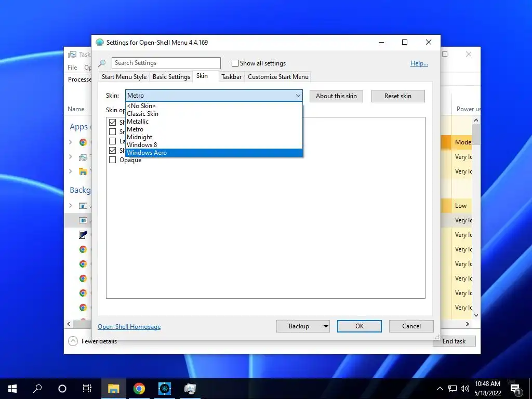Enable the Opaque checkbox

(x=112, y=160)
